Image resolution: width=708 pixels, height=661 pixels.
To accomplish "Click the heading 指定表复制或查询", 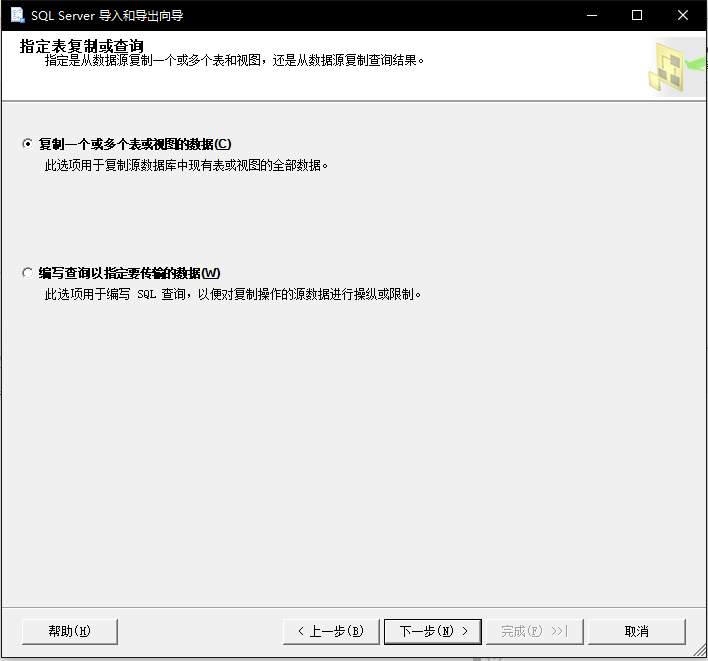I will (x=82, y=46).
